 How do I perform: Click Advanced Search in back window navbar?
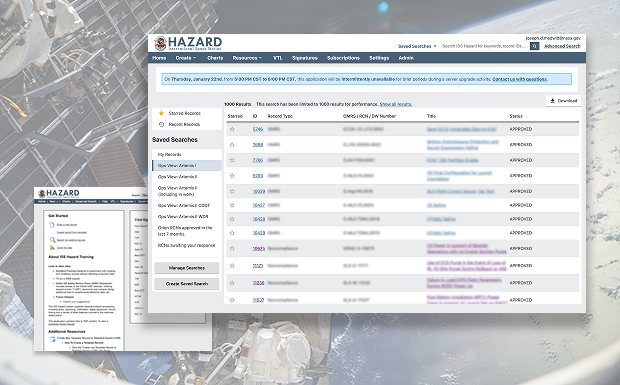point(86,202)
